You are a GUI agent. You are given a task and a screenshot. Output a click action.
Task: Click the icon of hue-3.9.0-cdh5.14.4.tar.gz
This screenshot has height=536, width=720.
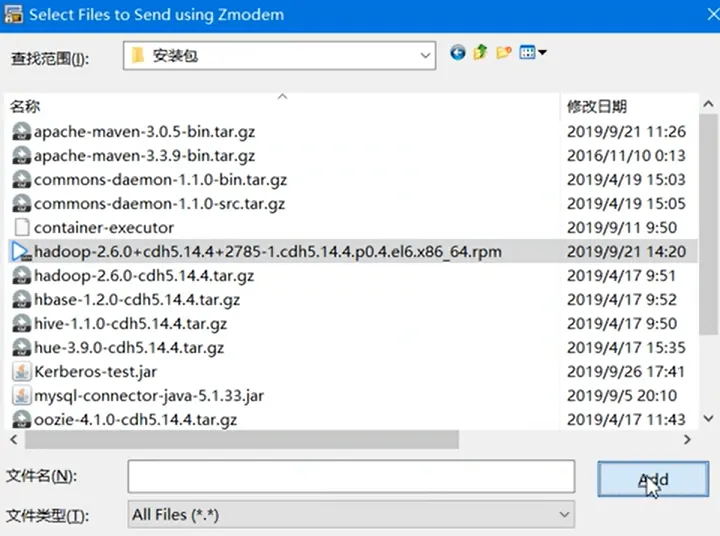pyautogui.click(x=22, y=347)
